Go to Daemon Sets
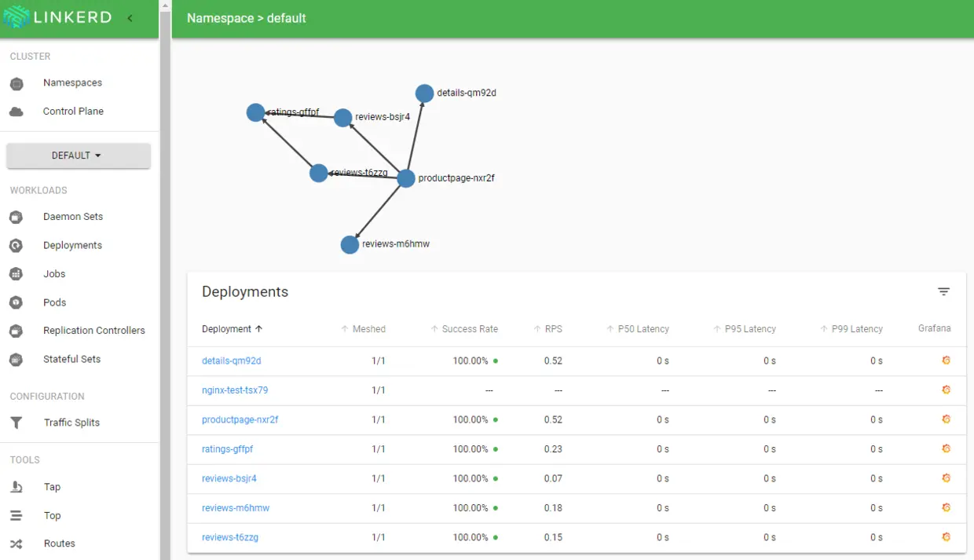This screenshot has width=974, height=560. click(x=73, y=216)
